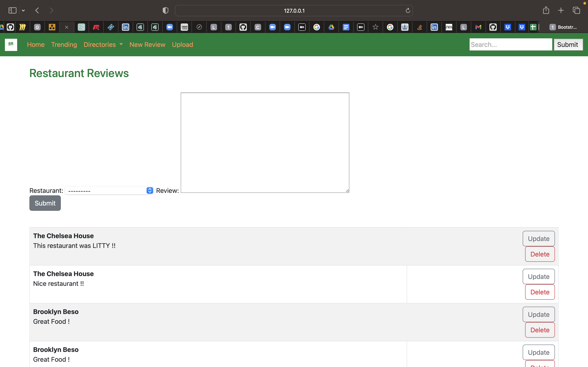Click the page reload icon
The height and width of the screenshot is (367, 588).
tap(408, 10)
